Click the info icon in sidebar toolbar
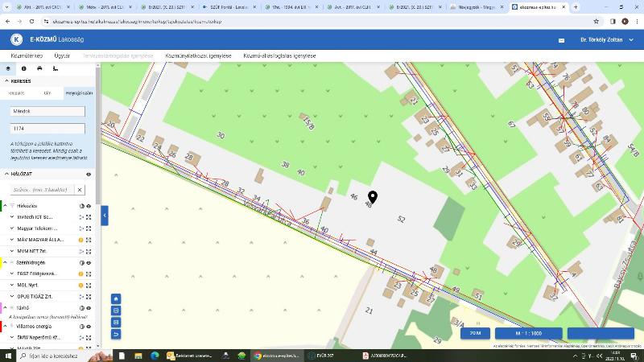Viewport: 644px width, 362px height. click(x=23, y=68)
